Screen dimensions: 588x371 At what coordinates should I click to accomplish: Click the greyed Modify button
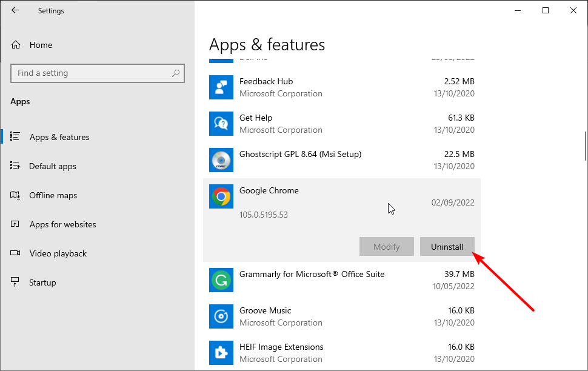[x=387, y=247]
